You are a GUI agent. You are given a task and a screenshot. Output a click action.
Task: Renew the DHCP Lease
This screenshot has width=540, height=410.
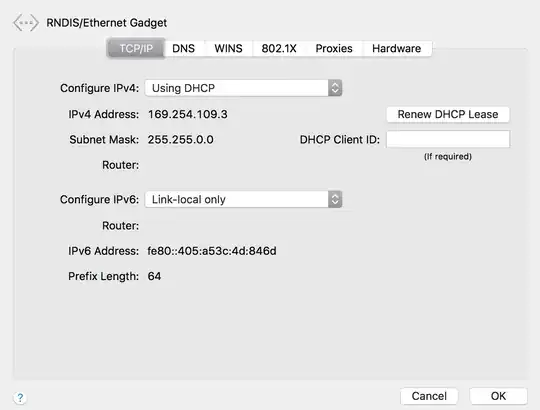(448, 114)
